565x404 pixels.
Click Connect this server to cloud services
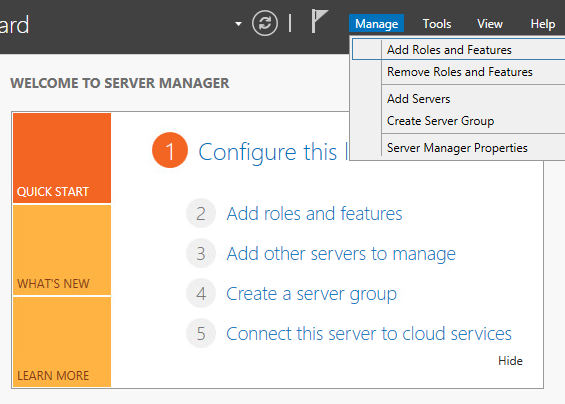click(369, 333)
